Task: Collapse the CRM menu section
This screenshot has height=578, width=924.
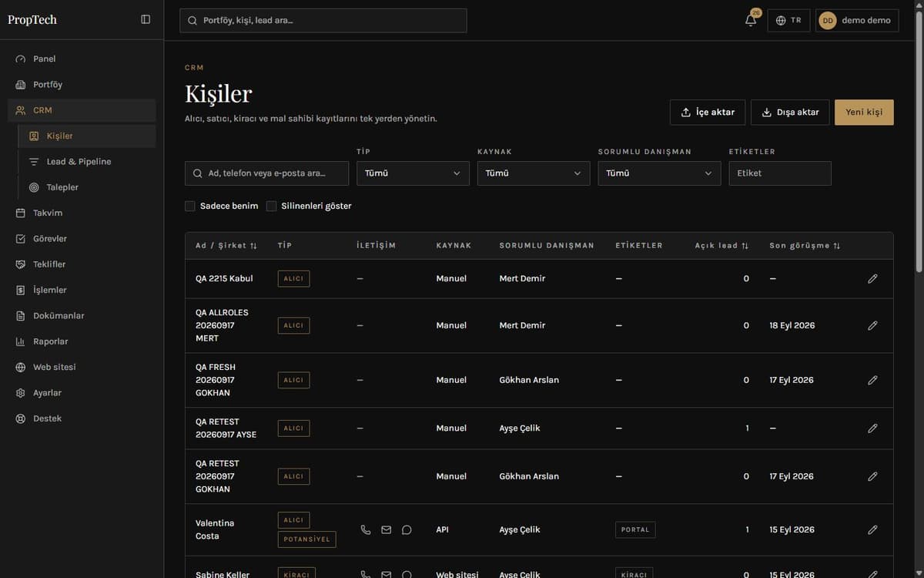Action: tap(82, 110)
